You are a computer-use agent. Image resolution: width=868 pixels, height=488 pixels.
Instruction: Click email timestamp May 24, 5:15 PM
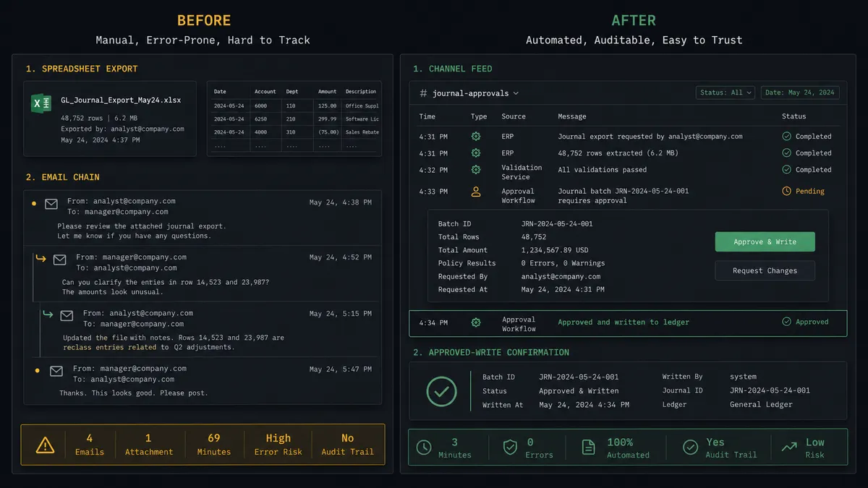pos(341,314)
